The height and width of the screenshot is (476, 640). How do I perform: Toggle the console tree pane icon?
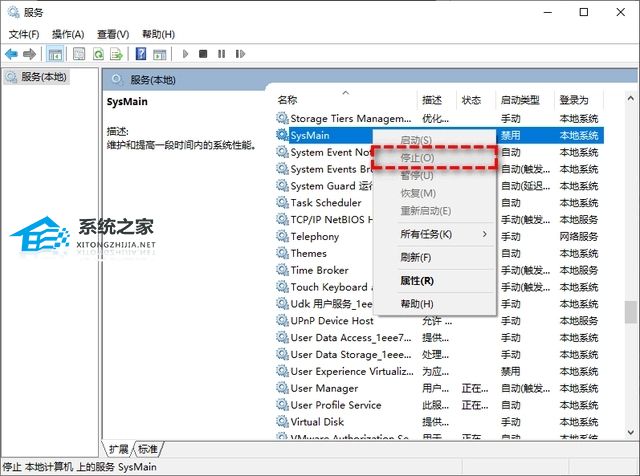(55, 54)
